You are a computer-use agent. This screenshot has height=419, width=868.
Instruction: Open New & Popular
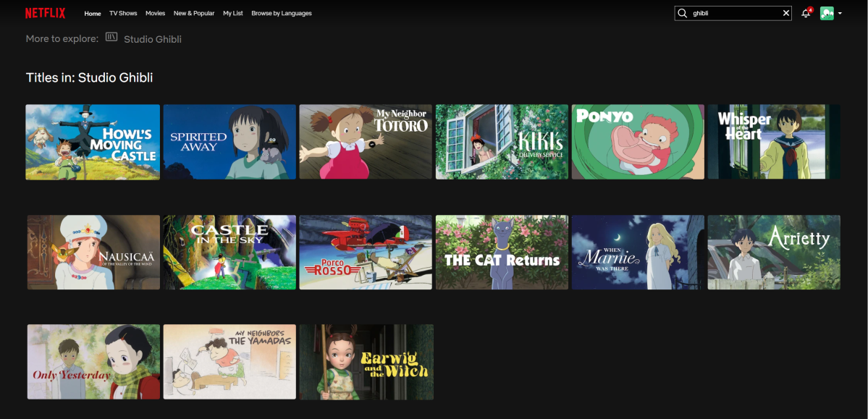tap(194, 13)
